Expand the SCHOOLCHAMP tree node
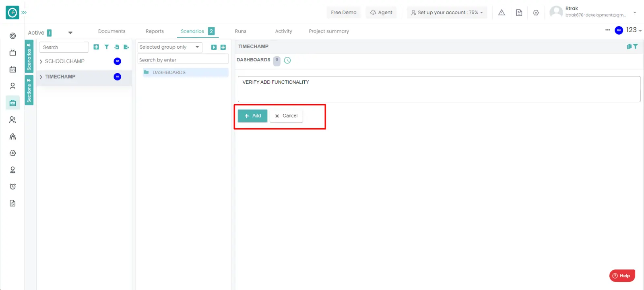Screen dimensions: 644x290 tap(41, 62)
